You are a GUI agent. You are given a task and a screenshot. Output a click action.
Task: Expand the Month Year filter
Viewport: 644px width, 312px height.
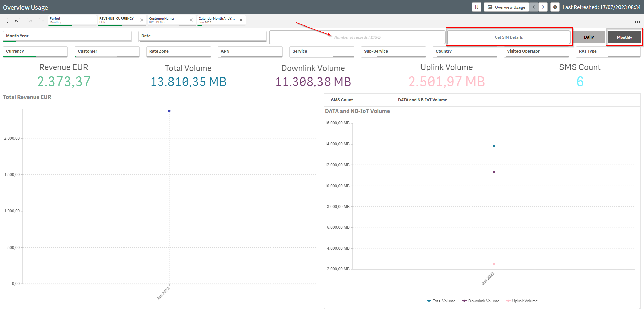pyautogui.click(x=67, y=36)
